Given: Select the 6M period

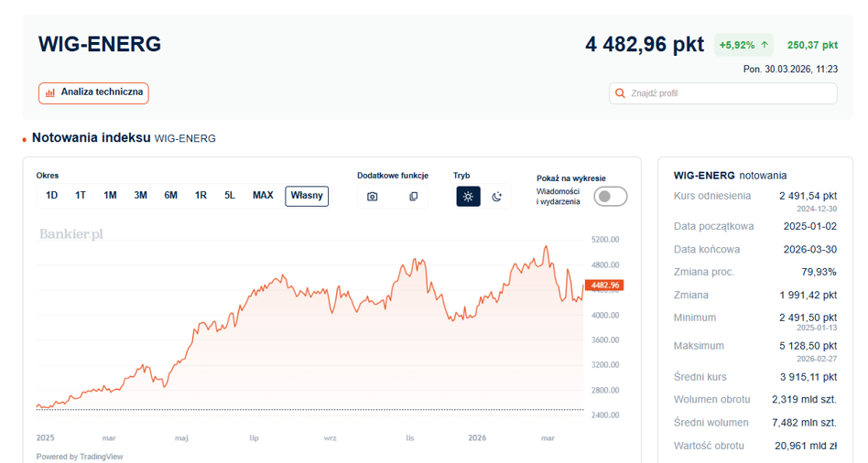Looking at the screenshot, I should coord(170,195).
